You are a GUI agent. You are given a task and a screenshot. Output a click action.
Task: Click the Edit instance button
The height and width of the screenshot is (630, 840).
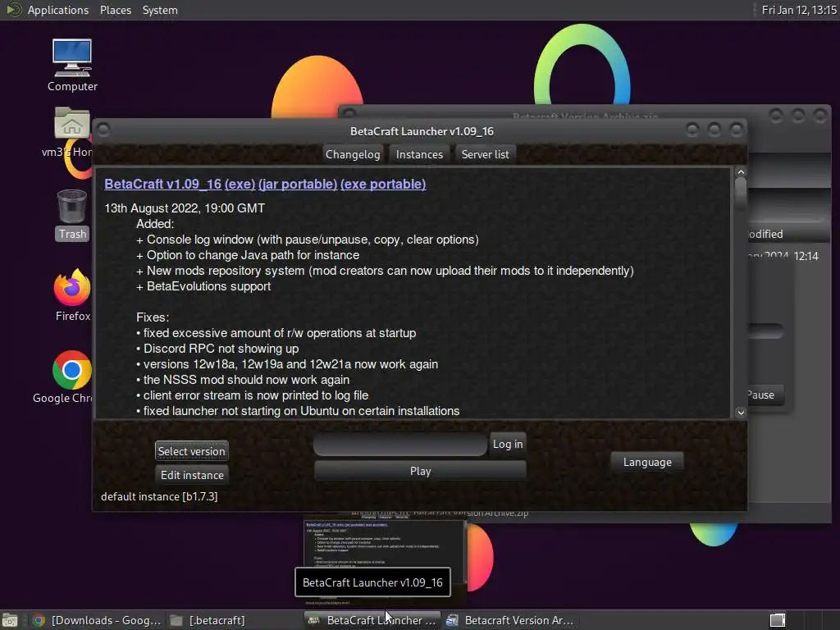pyautogui.click(x=192, y=475)
